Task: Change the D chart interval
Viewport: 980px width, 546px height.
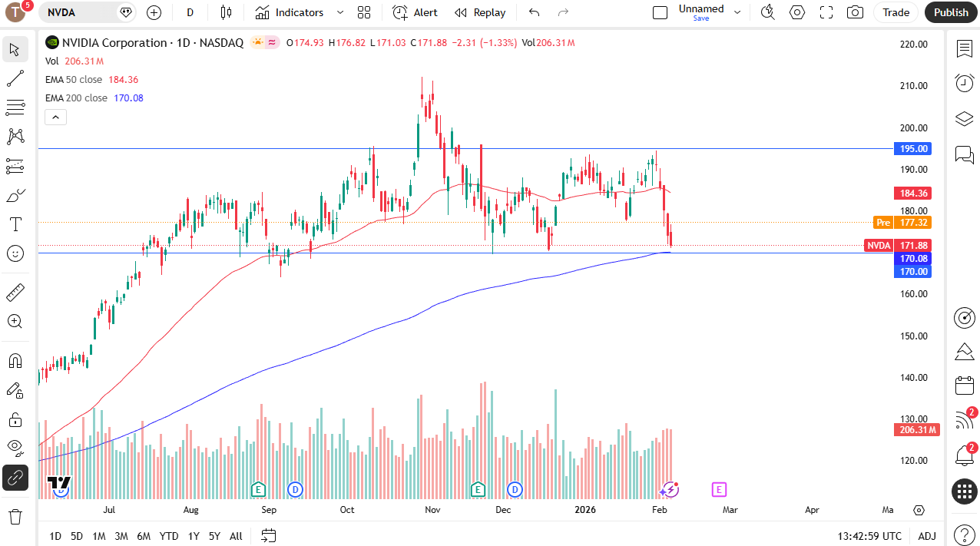Action: 190,12
